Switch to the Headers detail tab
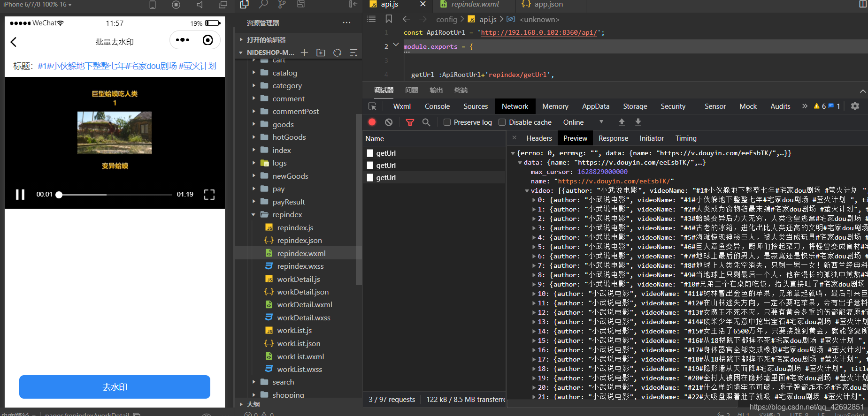The width and height of the screenshot is (868, 416). (x=539, y=138)
